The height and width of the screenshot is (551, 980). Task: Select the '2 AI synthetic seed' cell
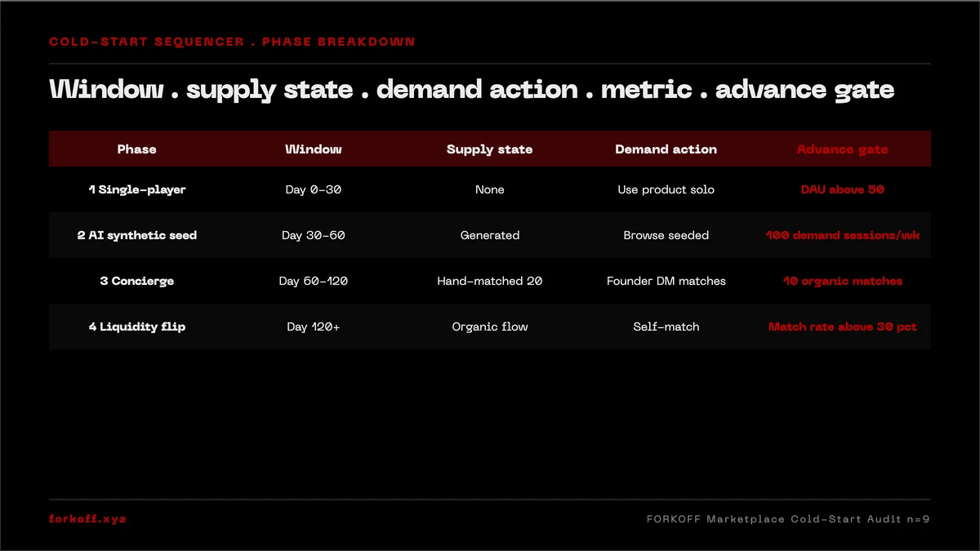(137, 235)
